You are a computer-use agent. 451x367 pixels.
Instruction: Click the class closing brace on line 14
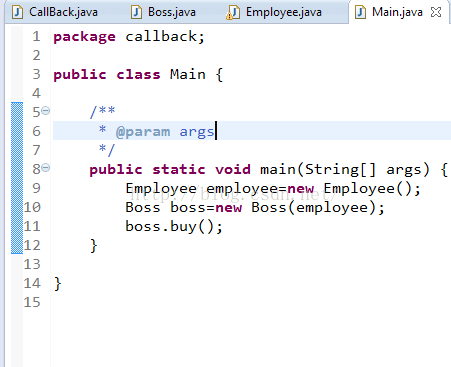pos(58,284)
